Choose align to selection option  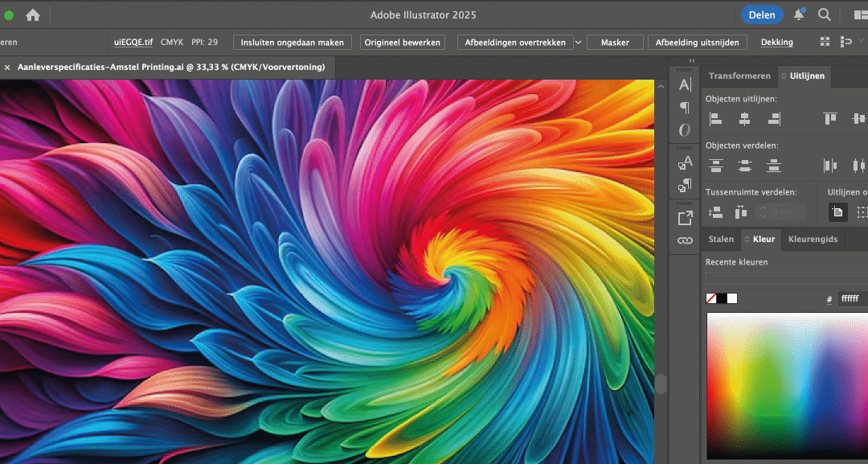pyautogui.click(x=862, y=212)
